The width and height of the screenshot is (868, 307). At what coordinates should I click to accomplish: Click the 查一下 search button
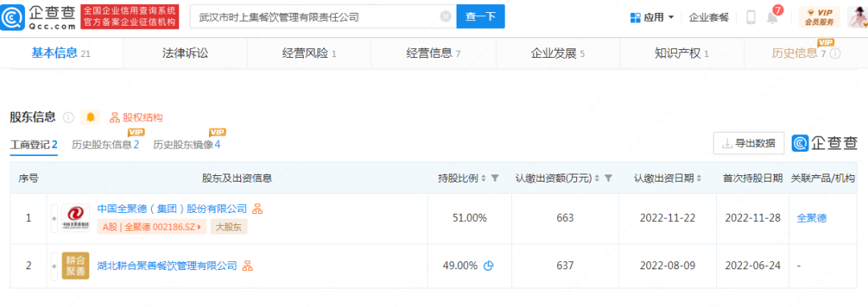point(481,17)
